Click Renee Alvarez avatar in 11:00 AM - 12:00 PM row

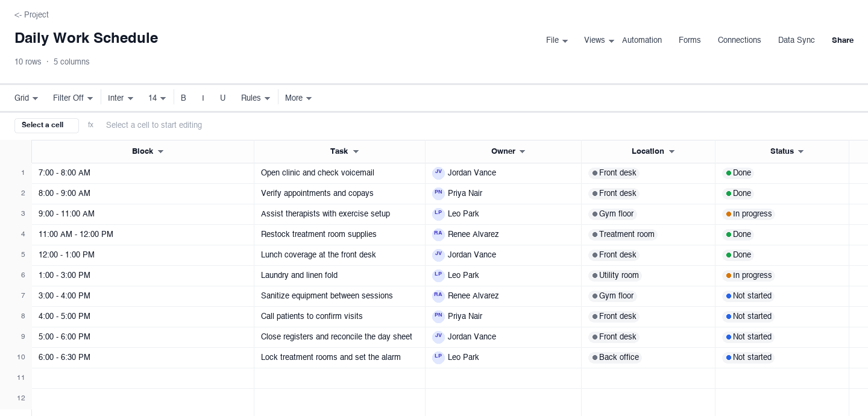438,235
